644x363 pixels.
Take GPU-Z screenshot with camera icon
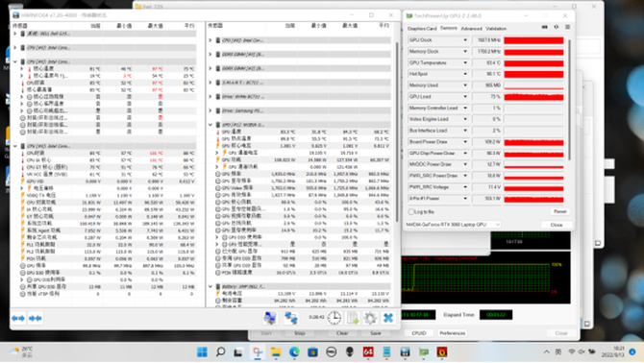pyautogui.click(x=545, y=27)
